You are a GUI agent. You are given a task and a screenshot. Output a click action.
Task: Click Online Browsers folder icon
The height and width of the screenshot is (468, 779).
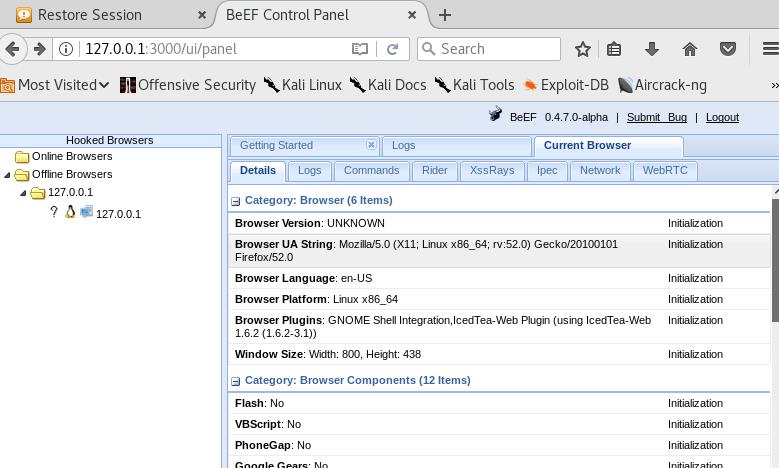22,157
